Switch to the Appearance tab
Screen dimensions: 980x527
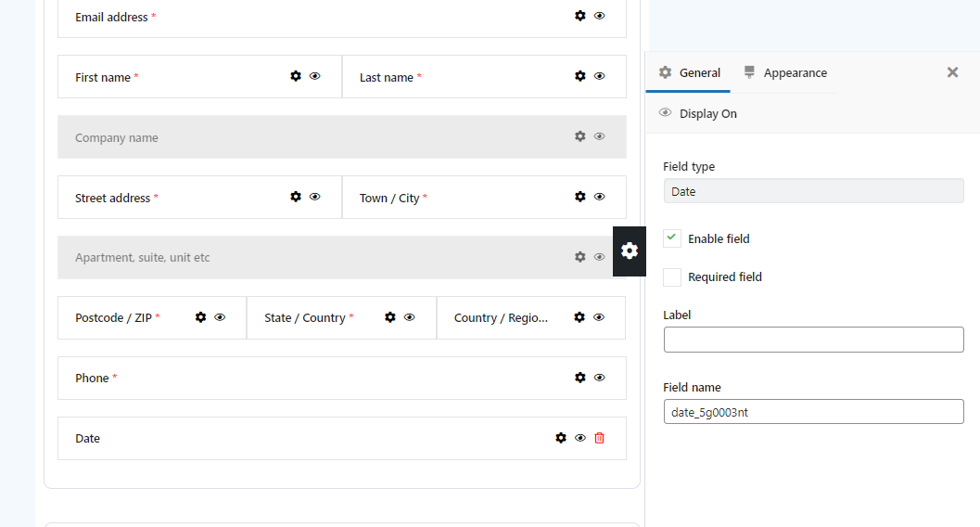785,72
